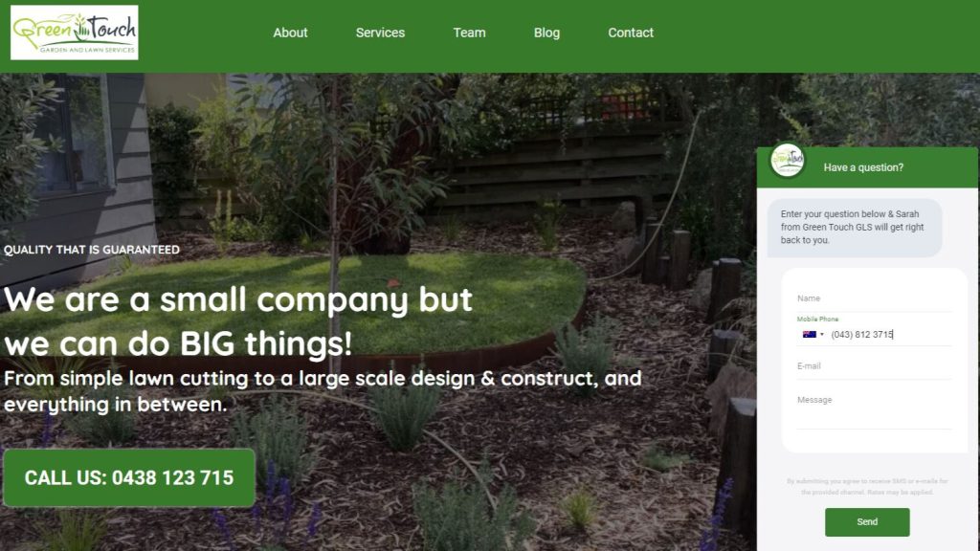Click the Name input field
This screenshot has height=551, width=980.
tap(874, 298)
